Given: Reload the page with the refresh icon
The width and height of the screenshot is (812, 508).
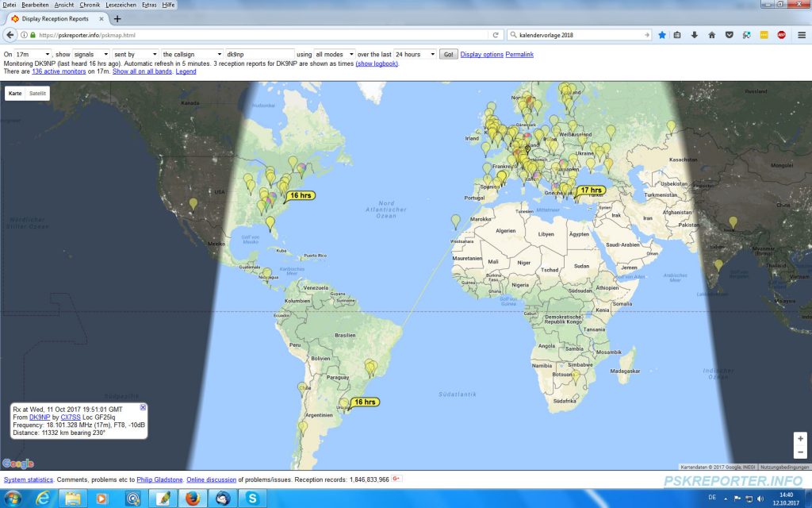Looking at the screenshot, I should (496, 35).
